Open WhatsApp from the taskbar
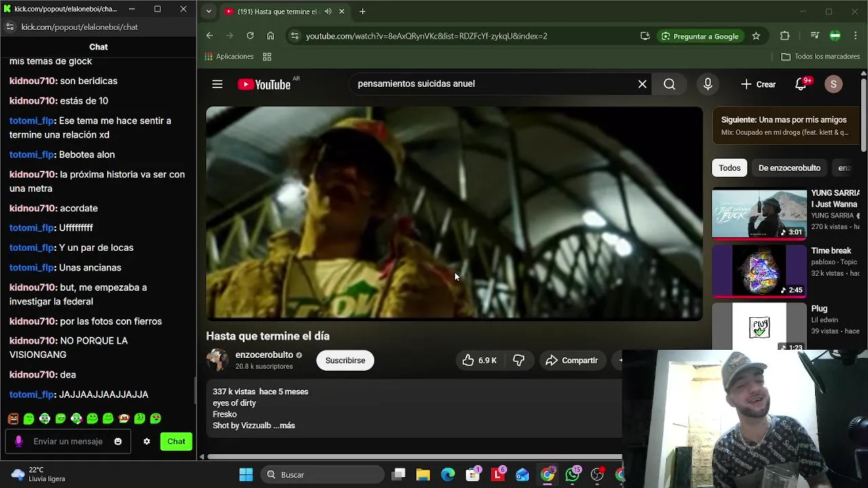This screenshot has width=868, height=488. coord(572,474)
